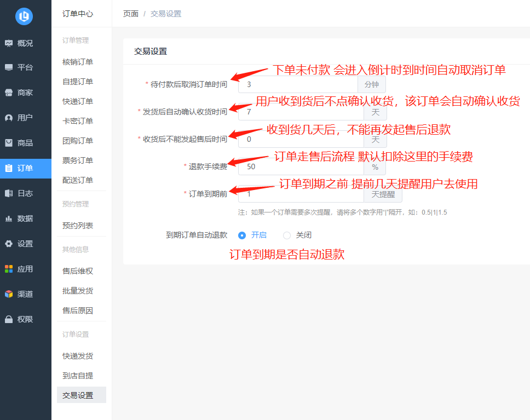Open 数据 data chart icon in sidebar
Viewport: 530px width, 420px height.
[x=9, y=218]
